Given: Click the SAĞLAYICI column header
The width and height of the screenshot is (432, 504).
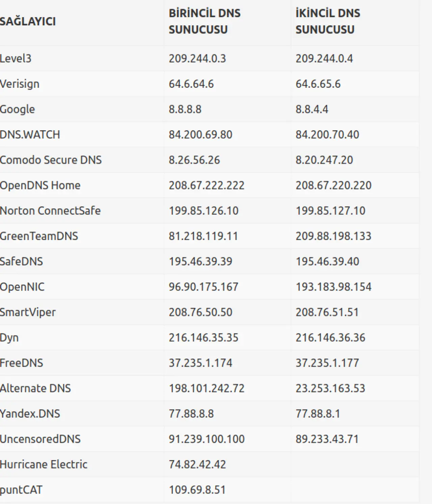Looking at the screenshot, I should (28, 22).
